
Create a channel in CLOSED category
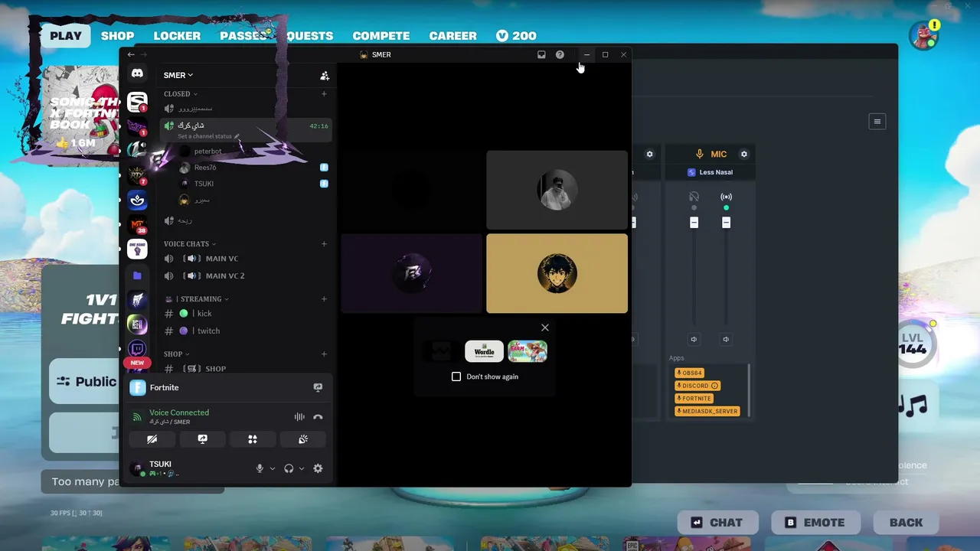(324, 94)
